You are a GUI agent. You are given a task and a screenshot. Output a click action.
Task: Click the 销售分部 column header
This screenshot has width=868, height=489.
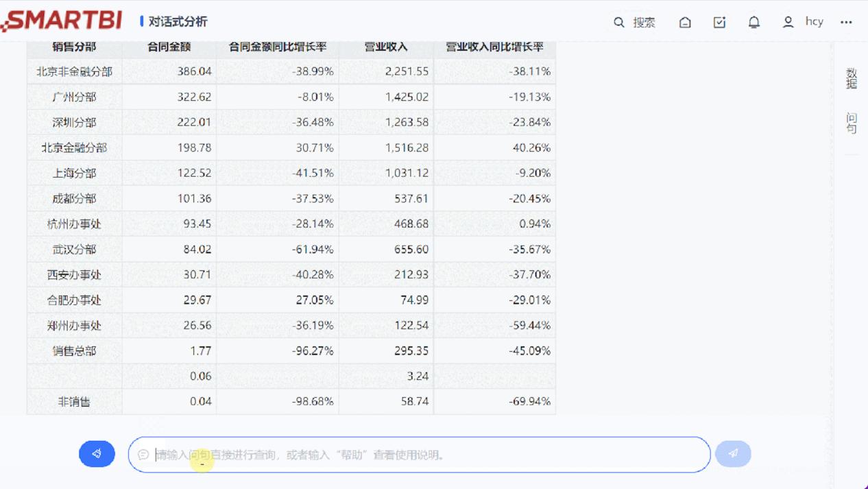tap(74, 47)
